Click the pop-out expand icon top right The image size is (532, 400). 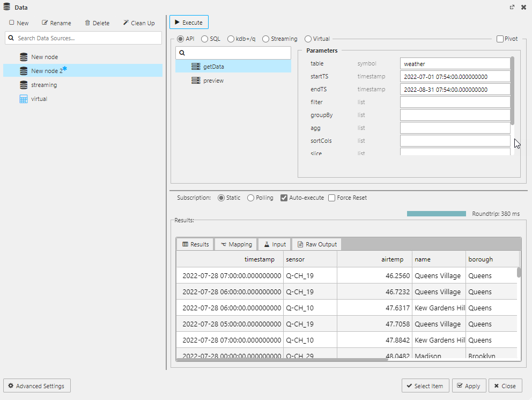point(512,7)
